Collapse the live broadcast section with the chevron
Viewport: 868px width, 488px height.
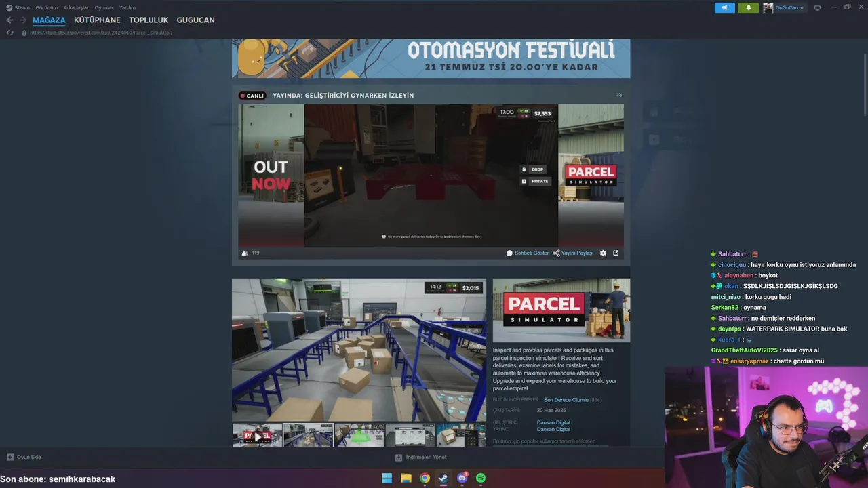tap(619, 96)
